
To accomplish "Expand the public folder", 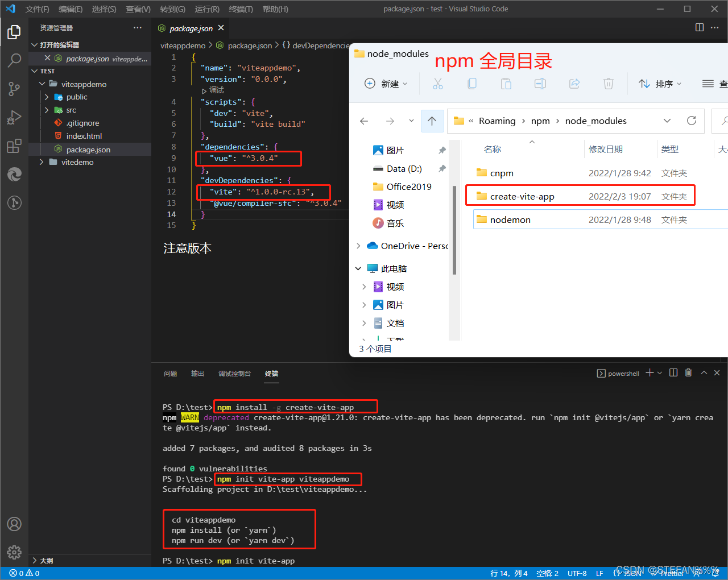I will [47, 97].
